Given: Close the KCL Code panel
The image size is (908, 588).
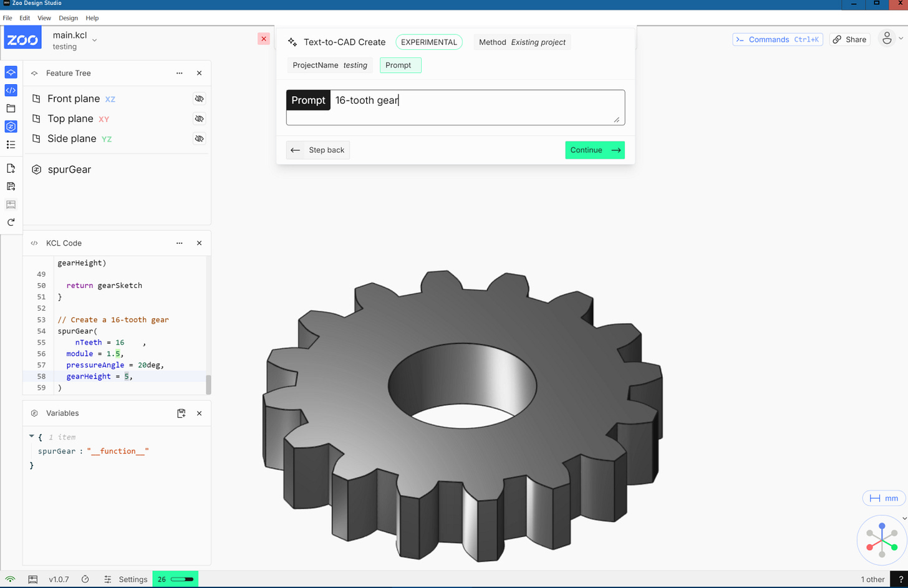Looking at the screenshot, I should click(x=200, y=243).
